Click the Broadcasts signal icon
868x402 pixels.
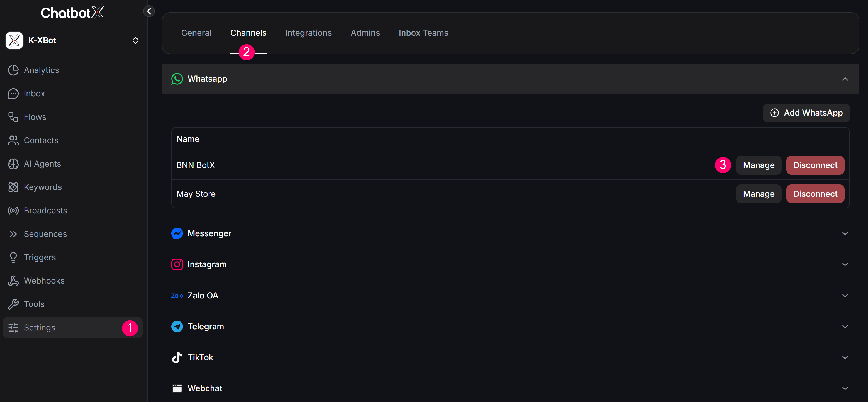point(13,211)
